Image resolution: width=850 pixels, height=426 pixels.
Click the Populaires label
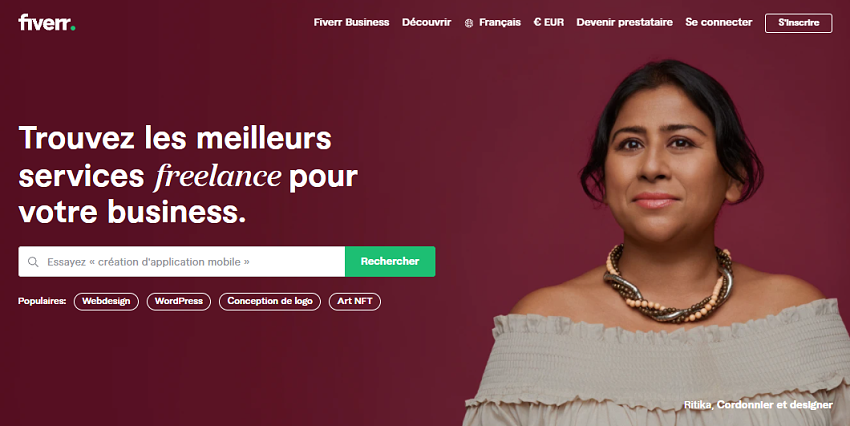(x=42, y=301)
